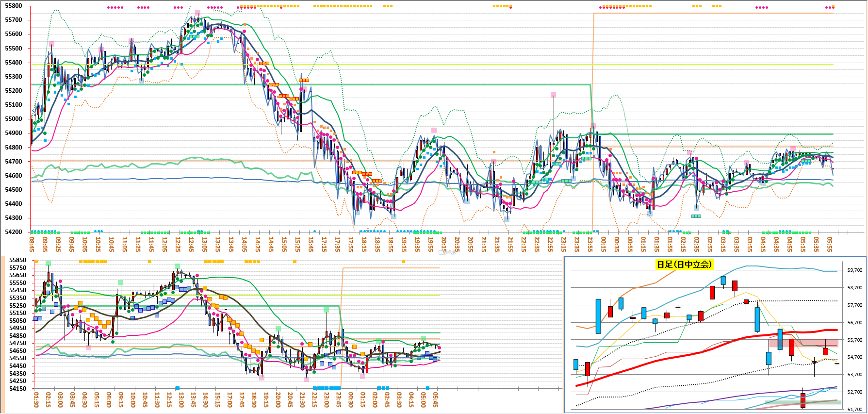868x414 pixels.
Task: Click the 59,700 price label in daily chart
Action: pos(854,270)
